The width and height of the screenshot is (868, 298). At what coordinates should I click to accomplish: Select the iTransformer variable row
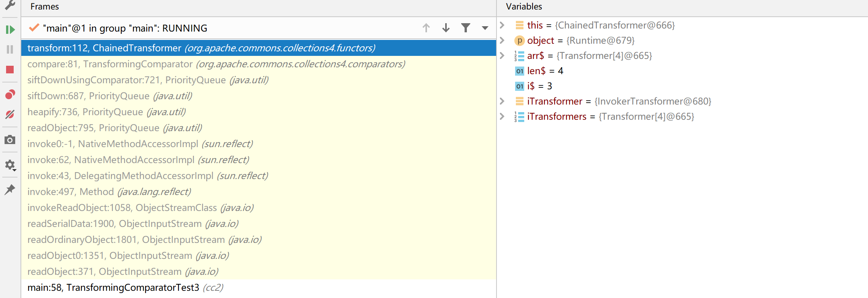tap(682, 101)
